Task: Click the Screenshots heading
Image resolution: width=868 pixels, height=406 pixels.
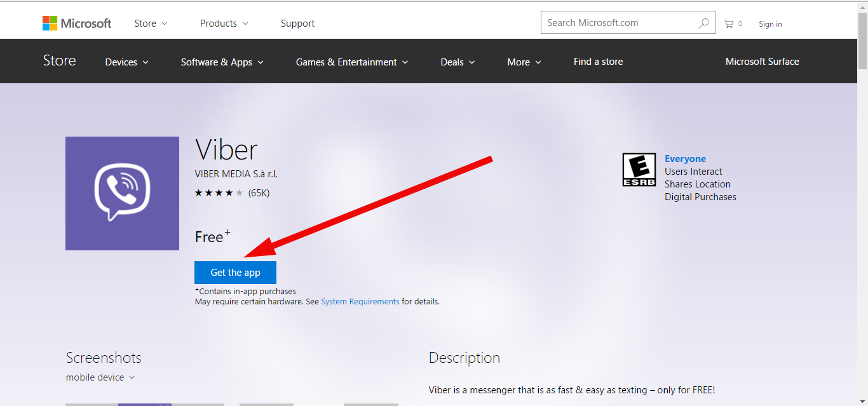Action: (104, 358)
